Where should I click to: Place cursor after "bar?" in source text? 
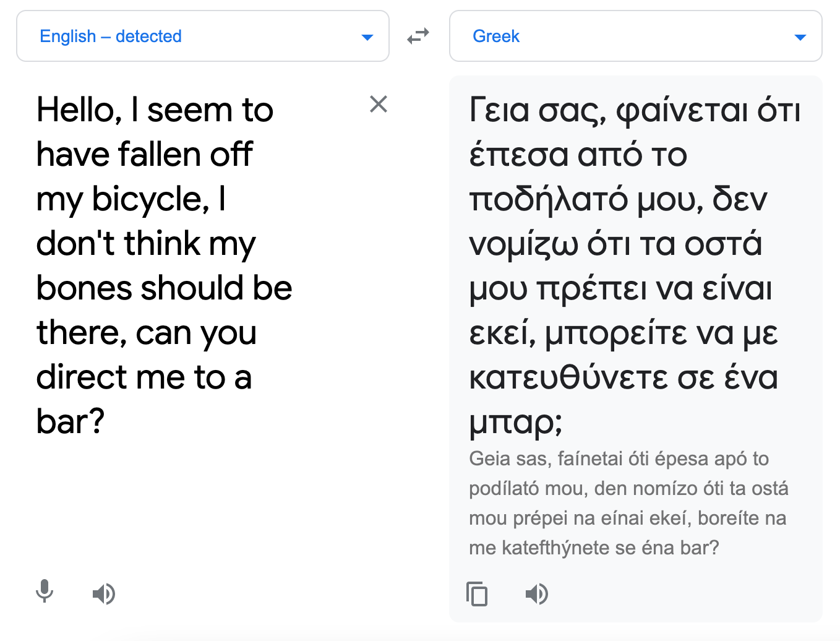(105, 422)
